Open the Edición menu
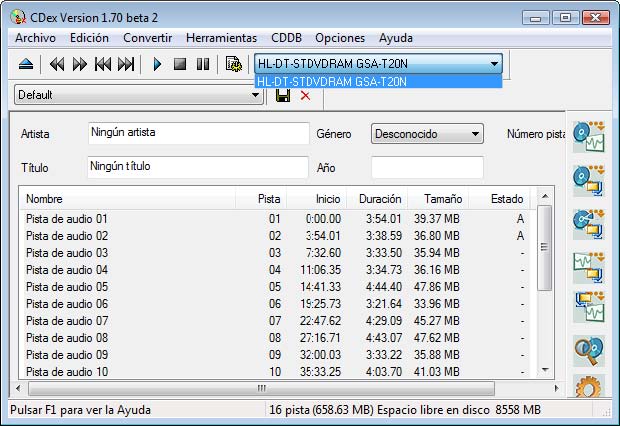The width and height of the screenshot is (620, 426). click(x=89, y=38)
